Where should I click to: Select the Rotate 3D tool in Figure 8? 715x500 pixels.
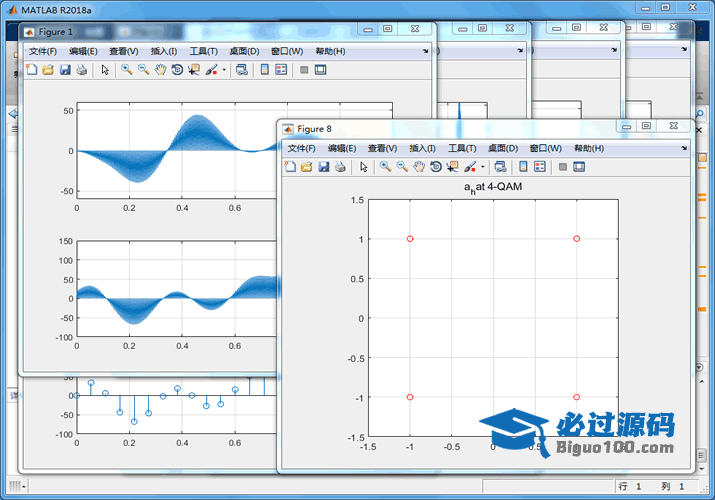[436, 166]
